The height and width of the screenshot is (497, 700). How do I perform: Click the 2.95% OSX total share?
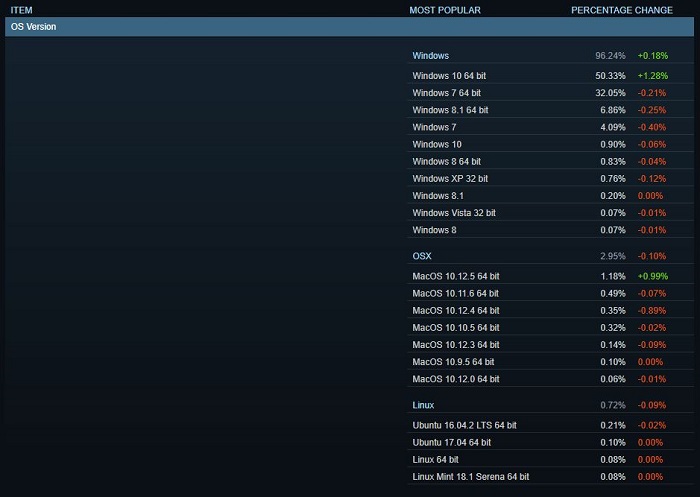tap(612, 256)
